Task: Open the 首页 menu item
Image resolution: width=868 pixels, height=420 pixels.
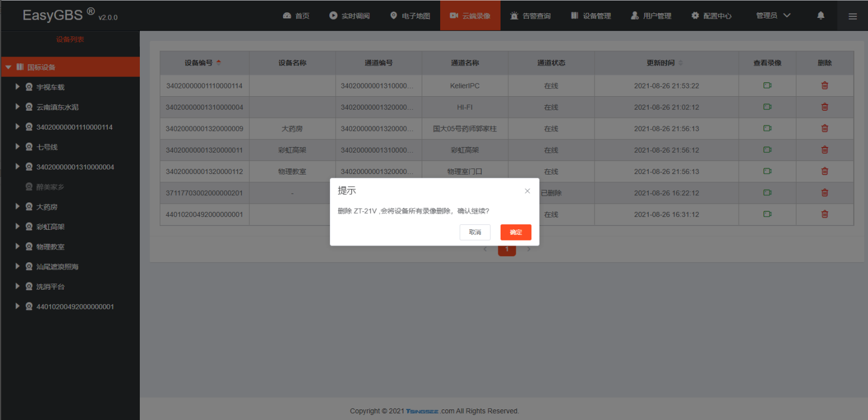Action: [x=296, y=16]
